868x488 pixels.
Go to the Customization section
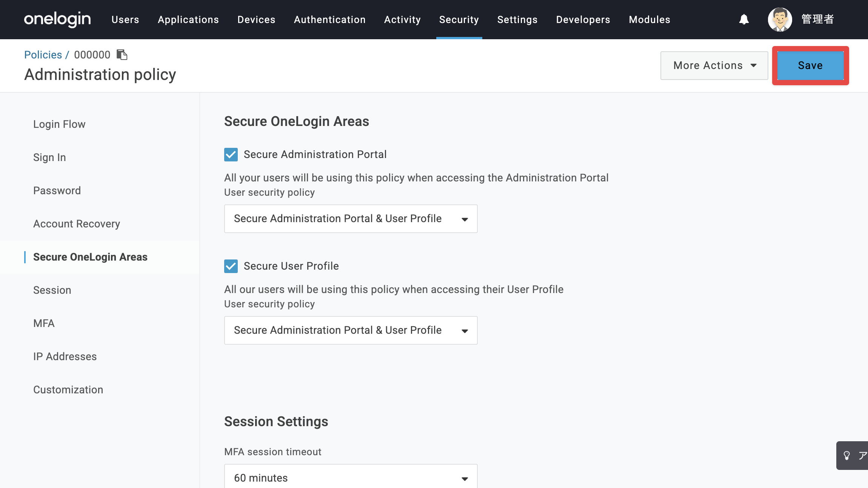click(68, 390)
